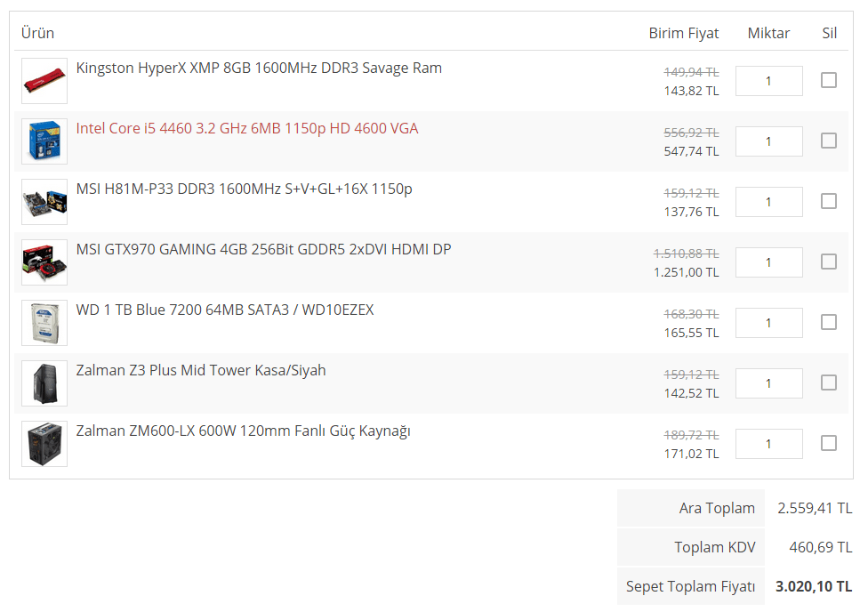
Task: Click the MSI H81M-P33 DDR3 motherboard name
Action: [245, 189]
